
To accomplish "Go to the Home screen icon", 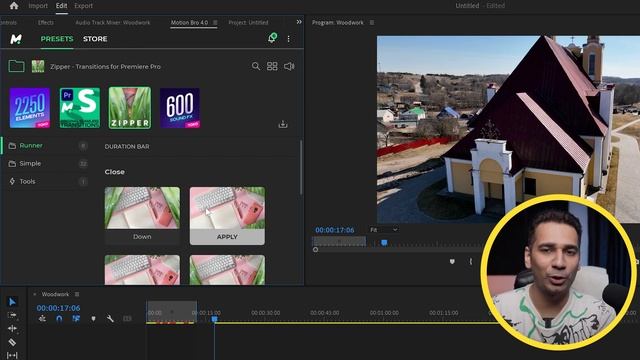I will (14, 6).
